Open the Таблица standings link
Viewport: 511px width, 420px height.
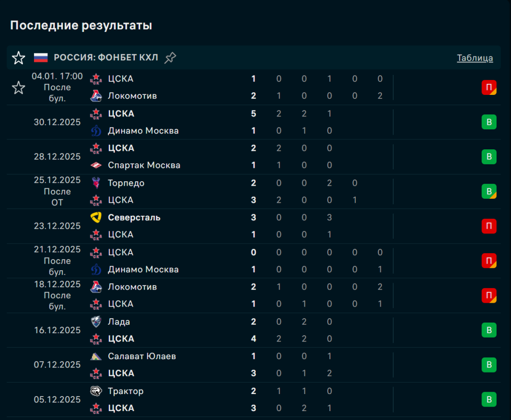(475, 58)
